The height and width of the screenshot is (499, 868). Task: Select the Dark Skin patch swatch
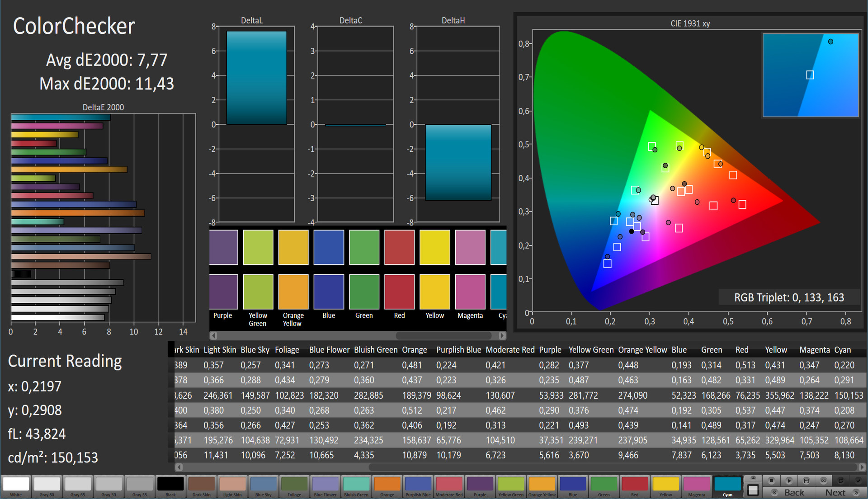point(202,486)
